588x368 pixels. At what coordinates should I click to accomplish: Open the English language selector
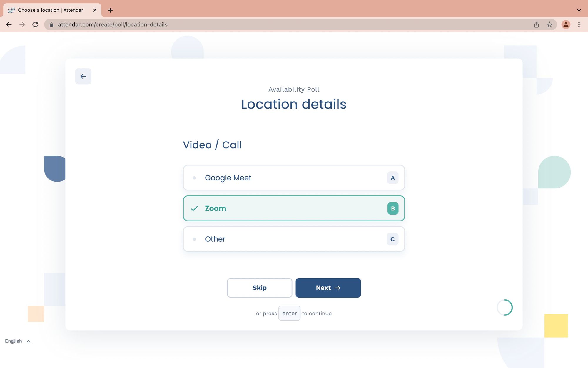(18, 341)
